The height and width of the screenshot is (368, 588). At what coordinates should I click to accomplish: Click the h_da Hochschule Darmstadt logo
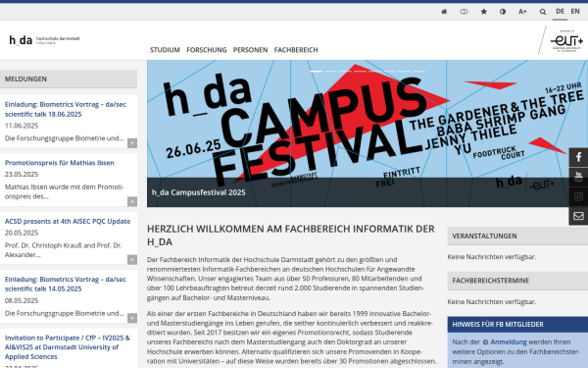(44, 40)
